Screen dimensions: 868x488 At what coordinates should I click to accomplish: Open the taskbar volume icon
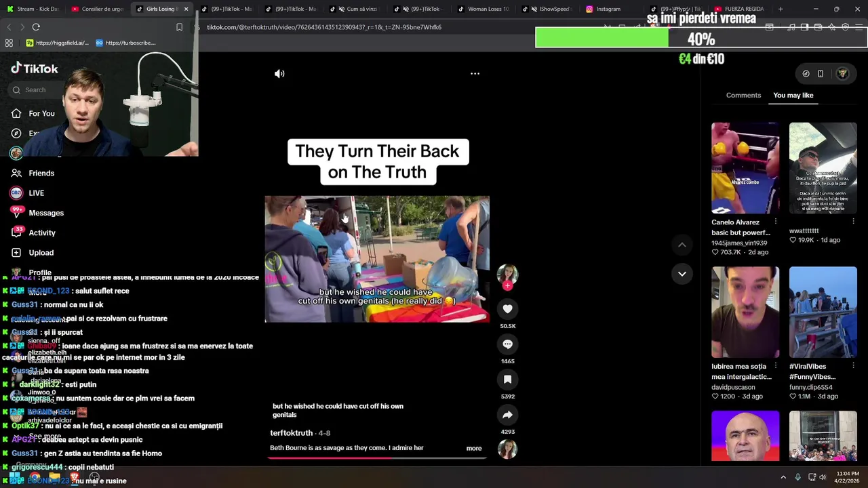pyautogui.click(x=824, y=477)
